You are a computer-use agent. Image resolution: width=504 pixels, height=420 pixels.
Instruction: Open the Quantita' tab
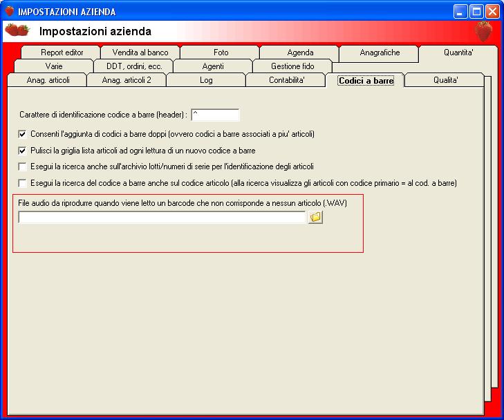[458, 52]
